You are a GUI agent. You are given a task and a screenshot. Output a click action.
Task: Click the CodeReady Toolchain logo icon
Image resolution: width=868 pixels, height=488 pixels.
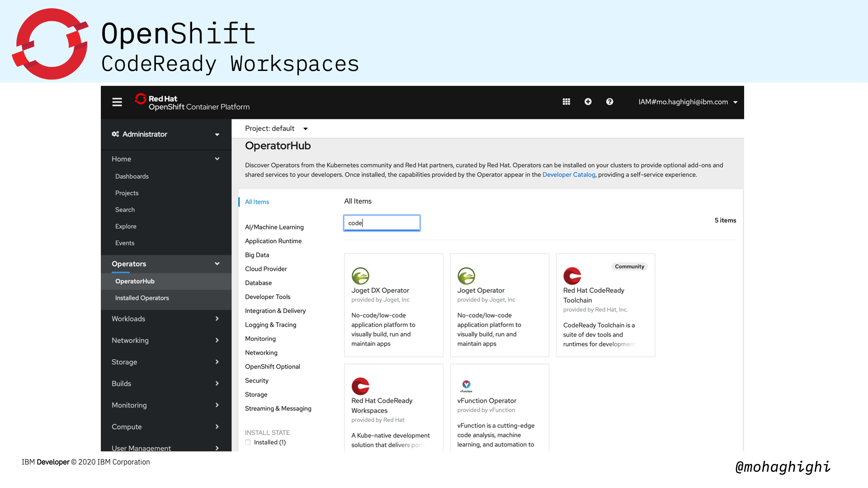point(572,276)
